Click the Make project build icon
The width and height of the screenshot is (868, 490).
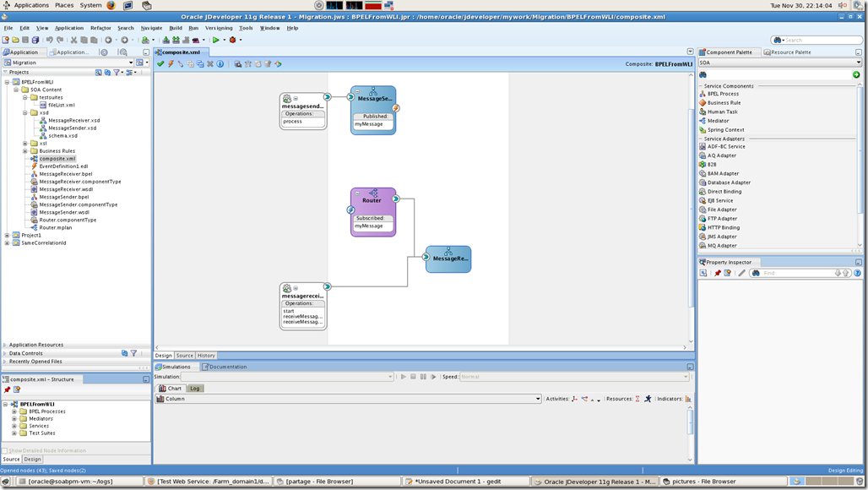coord(165,40)
